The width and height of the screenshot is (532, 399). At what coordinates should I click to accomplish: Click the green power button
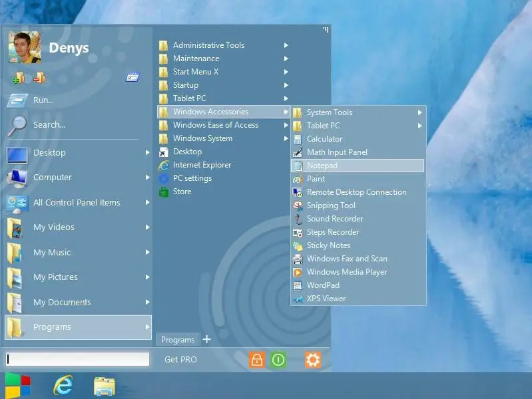(278, 360)
